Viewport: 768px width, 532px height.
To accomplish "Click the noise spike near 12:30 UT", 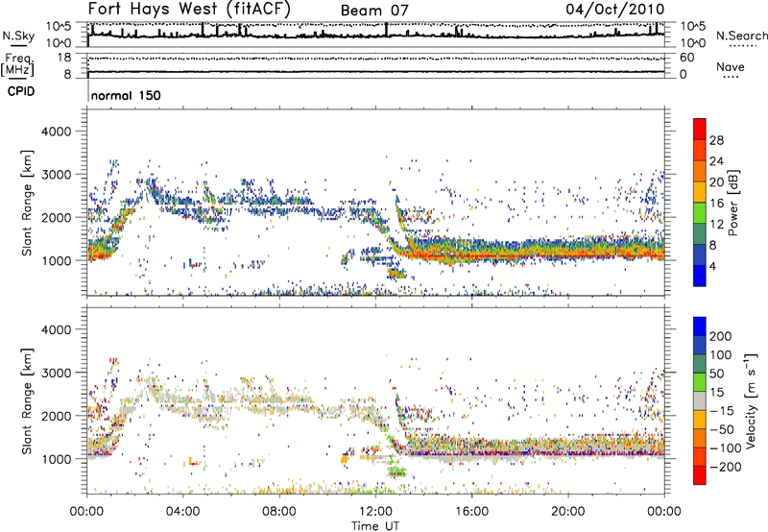I will pos(386,29).
